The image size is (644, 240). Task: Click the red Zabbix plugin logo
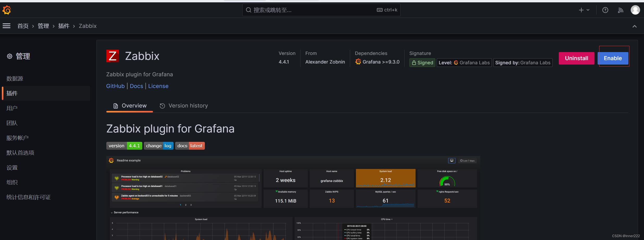[113, 56]
